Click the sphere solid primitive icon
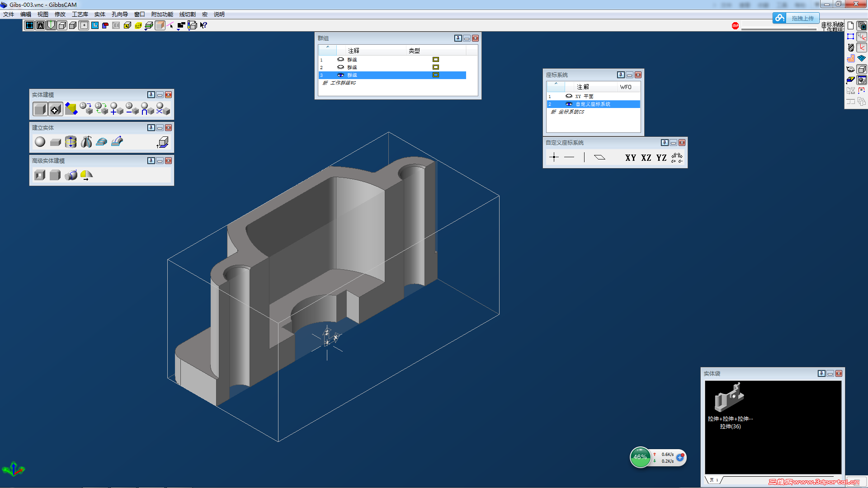Viewport: 868px width, 488px height. [x=40, y=142]
